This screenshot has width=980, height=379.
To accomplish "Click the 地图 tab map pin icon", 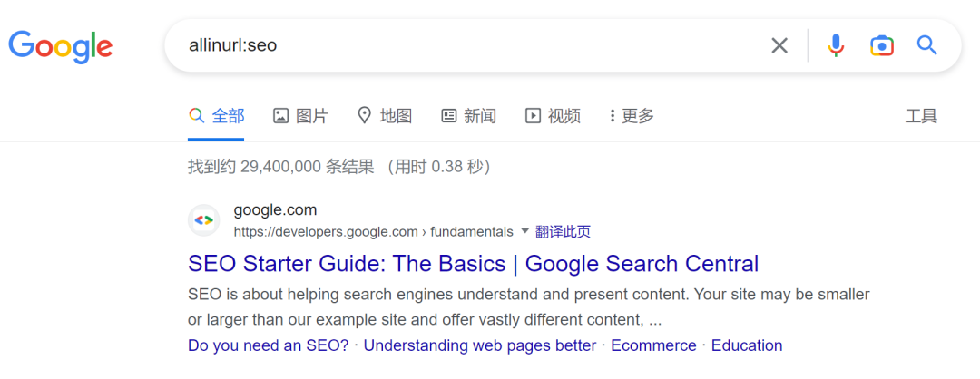I will pos(365,116).
